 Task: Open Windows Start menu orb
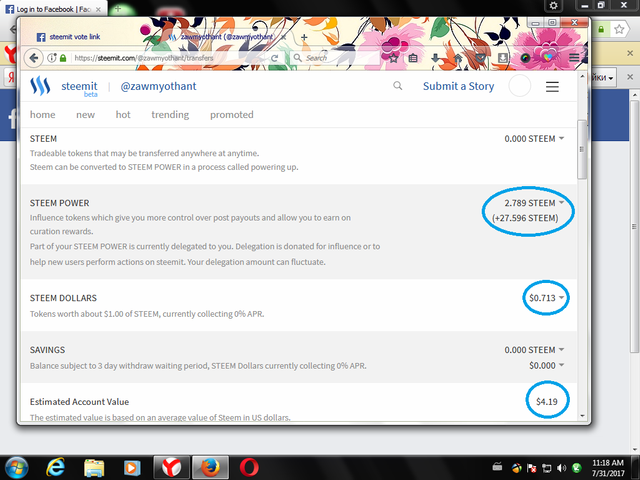[16, 468]
